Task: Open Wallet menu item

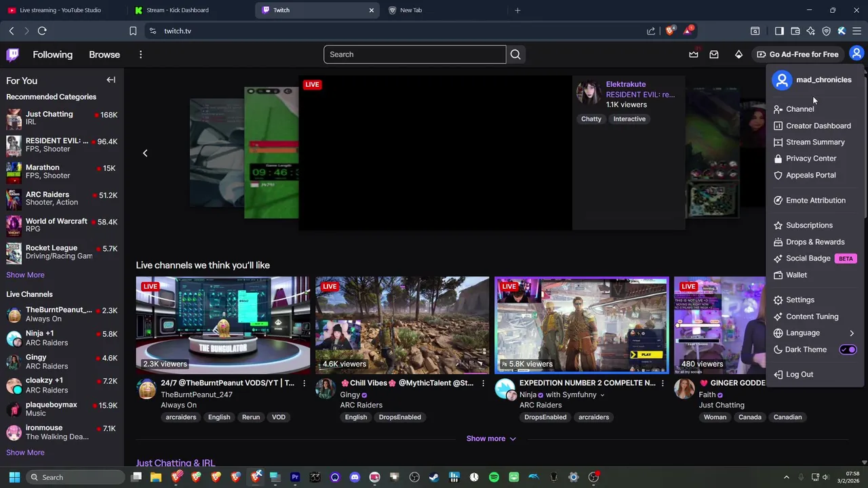Action: (x=816, y=275)
